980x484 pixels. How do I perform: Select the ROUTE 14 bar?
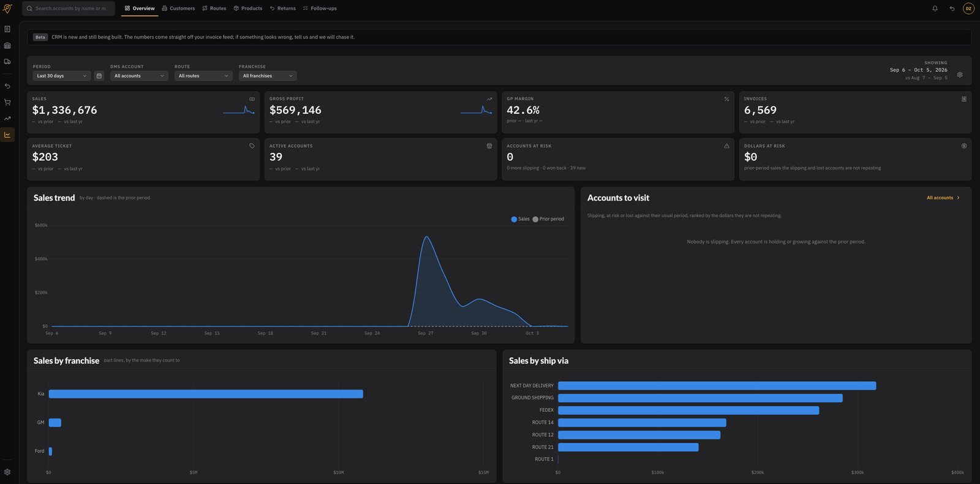[x=642, y=423]
